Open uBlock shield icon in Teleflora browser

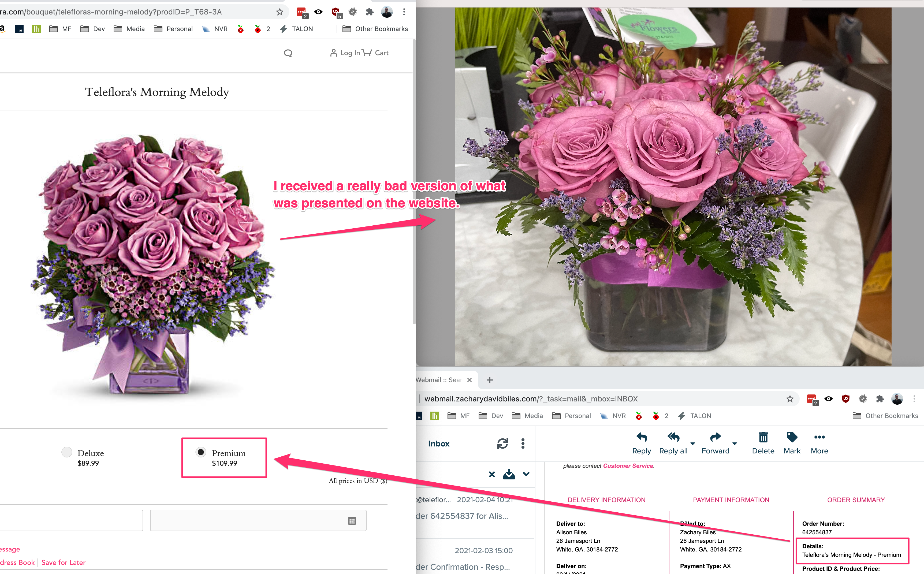pyautogui.click(x=336, y=12)
